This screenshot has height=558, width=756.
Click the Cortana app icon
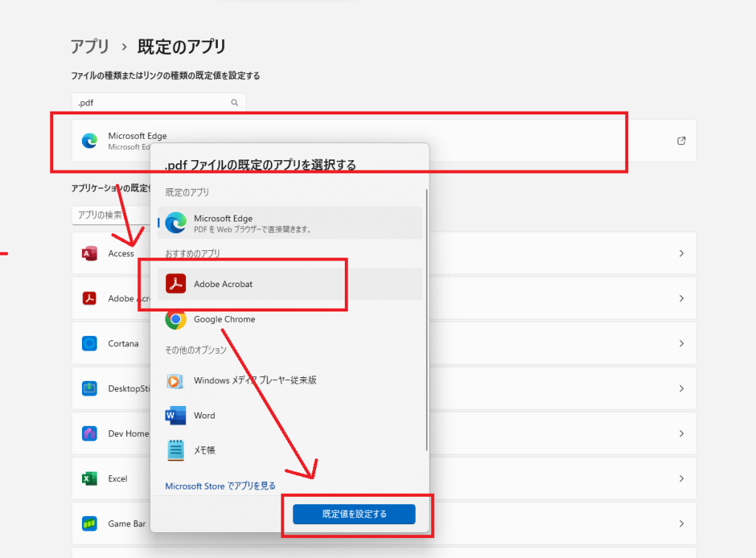[x=89, y=343]
